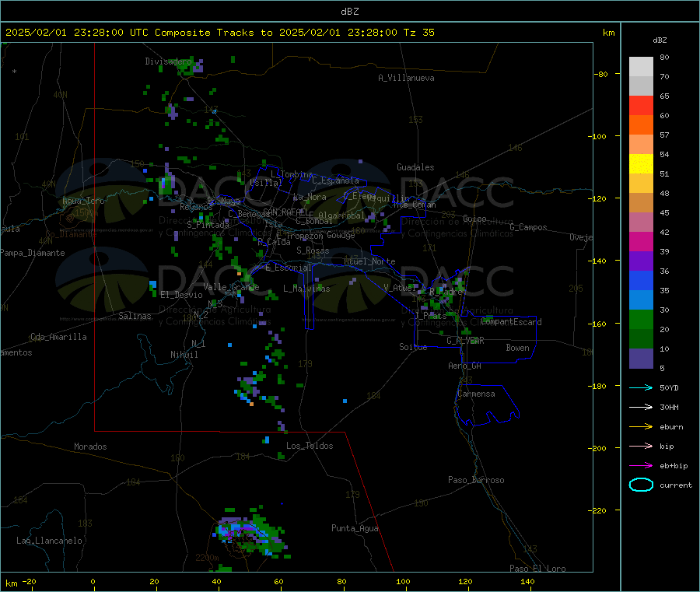Click the 'Composite Tracks to' header text

pos(213,33)
